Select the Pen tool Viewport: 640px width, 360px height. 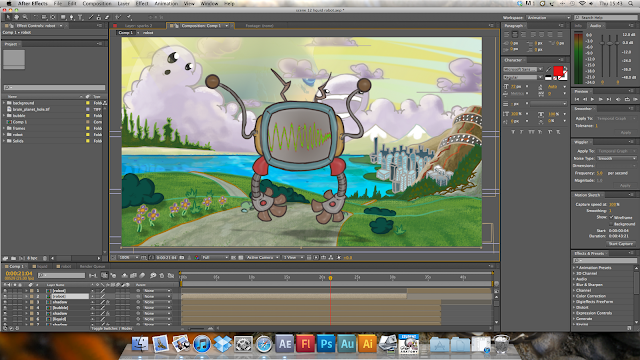tap(71, 17)
